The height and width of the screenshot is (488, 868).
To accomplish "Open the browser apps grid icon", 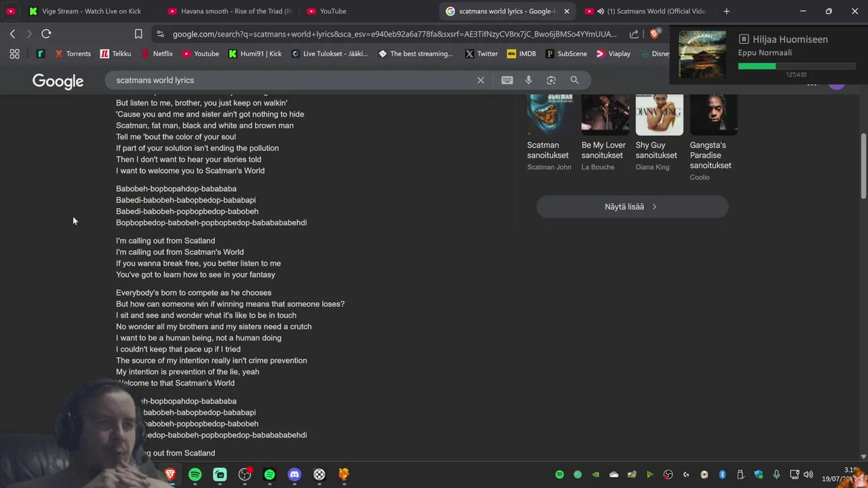I will (14, 54).
